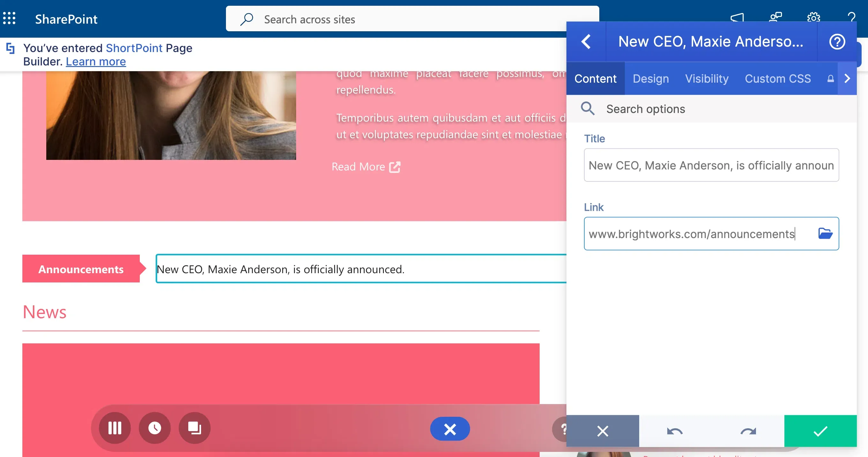Click the Read More link
This screenshot has width=868, height=457.
click(366, 167)
